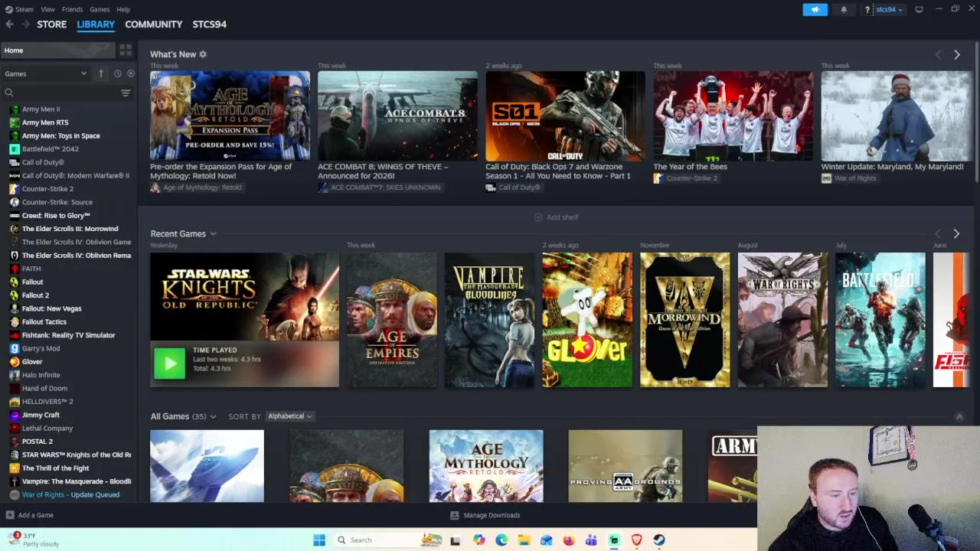
Task: Open Firefox from taskbar
Action: (x=568, y=540)
